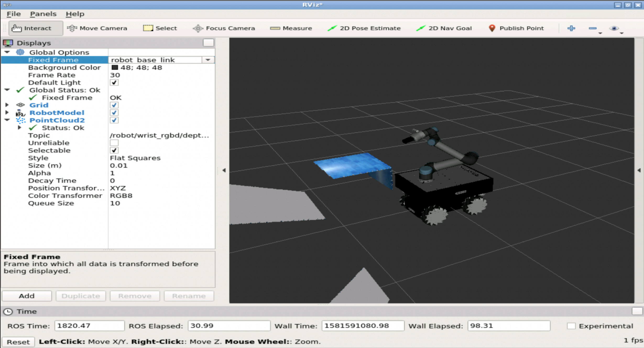This screenshot has height=348, width=644.
Task: Collapse the Global Options tree
Action: pos(7,52)
